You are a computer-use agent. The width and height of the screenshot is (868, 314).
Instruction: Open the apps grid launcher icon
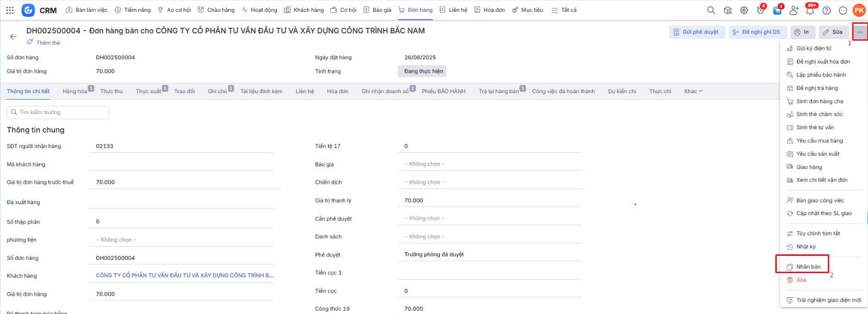10,10
